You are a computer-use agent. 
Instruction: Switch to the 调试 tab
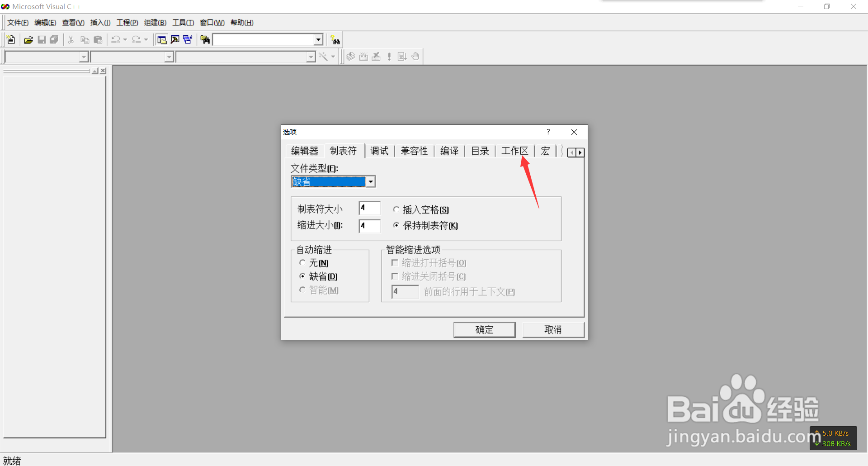point(379,151)
